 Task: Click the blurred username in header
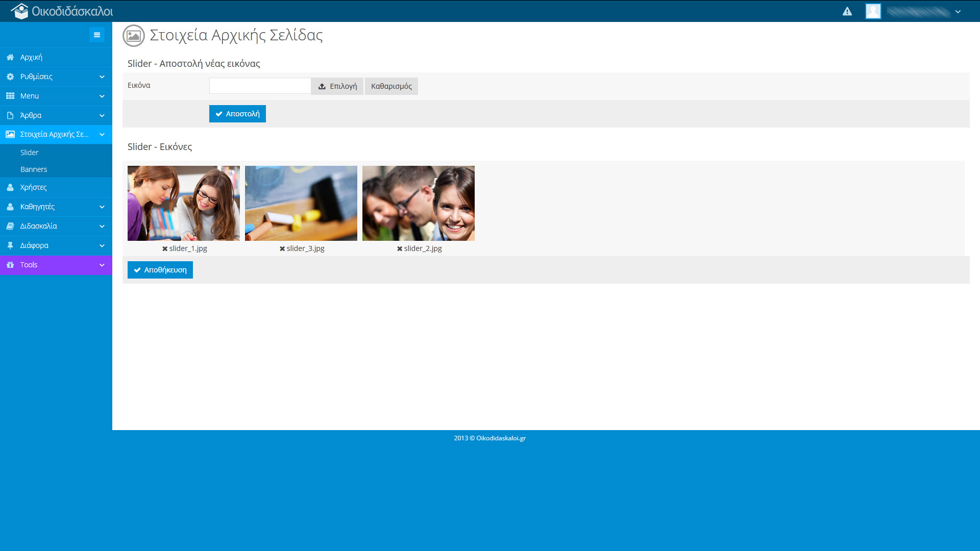pyautogui.click(x=918, y=12)
